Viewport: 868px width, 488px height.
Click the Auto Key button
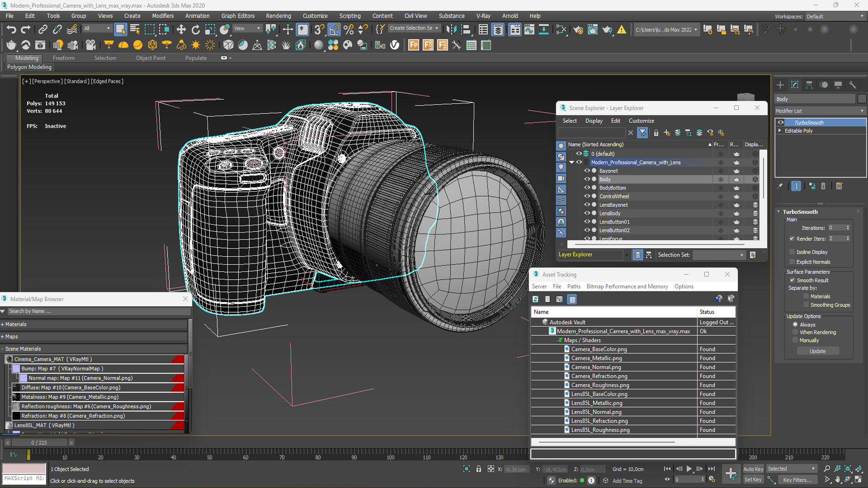pyautogui.click(x=753, y=469)
